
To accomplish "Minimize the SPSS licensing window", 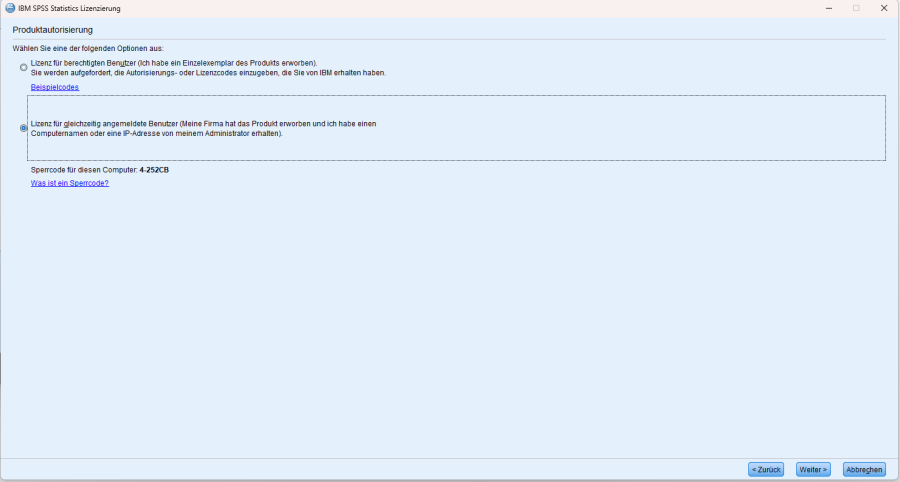I will point(829,8).
